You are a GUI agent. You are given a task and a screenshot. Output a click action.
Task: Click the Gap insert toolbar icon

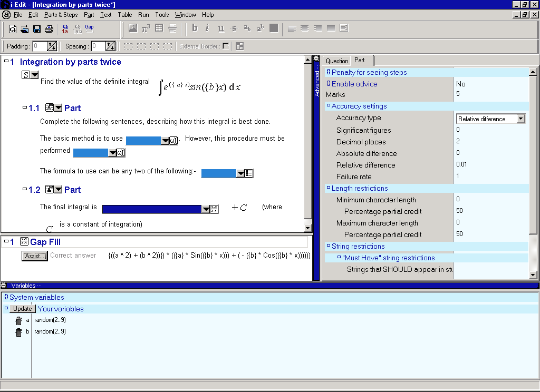[x=89, y=28]
